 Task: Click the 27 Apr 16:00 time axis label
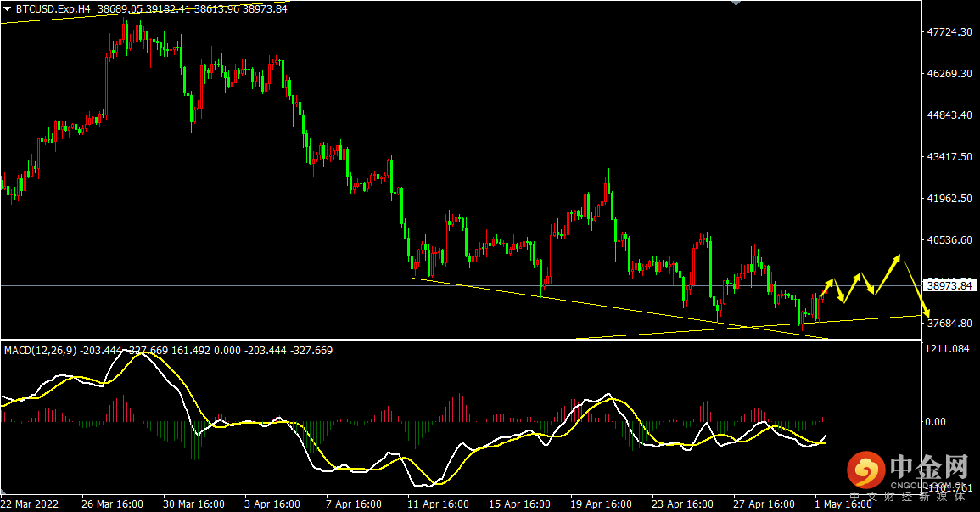764,504
